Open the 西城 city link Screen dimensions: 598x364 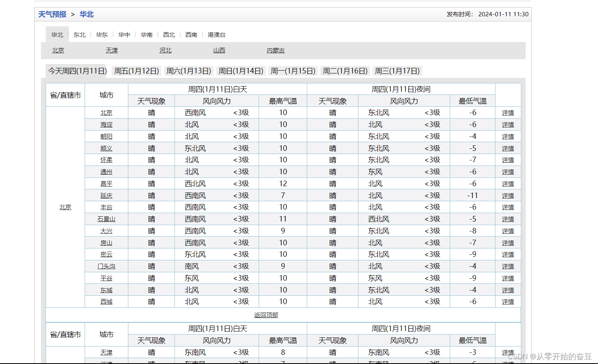pos(106,302)
